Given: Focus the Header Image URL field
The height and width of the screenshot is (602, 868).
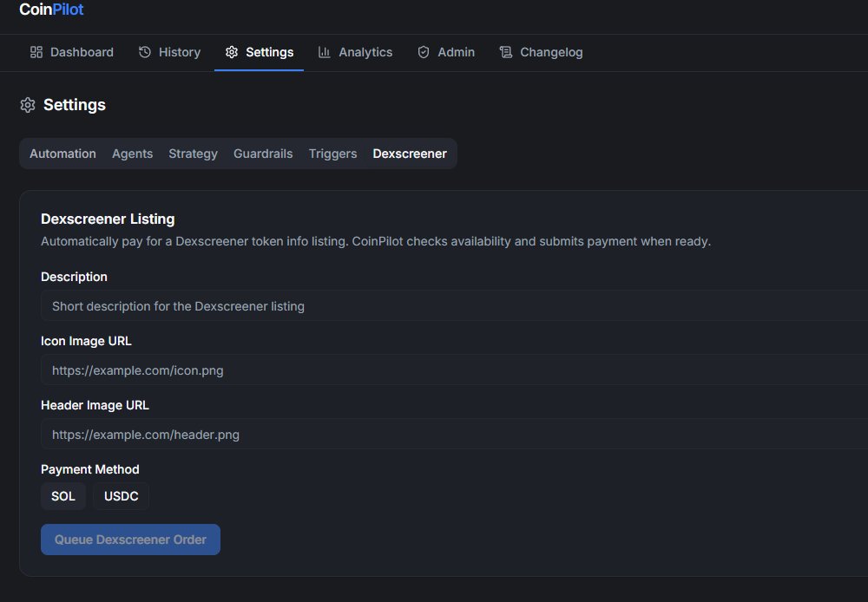Looking at the screenshot, I should tap(454, 435).
